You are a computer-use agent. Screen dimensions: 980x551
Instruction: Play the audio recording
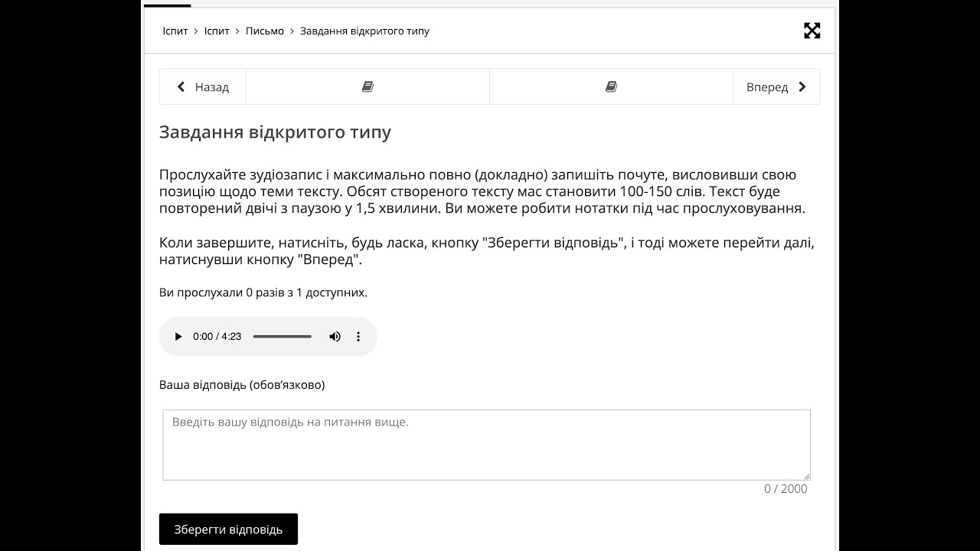[x=178, y=337]
